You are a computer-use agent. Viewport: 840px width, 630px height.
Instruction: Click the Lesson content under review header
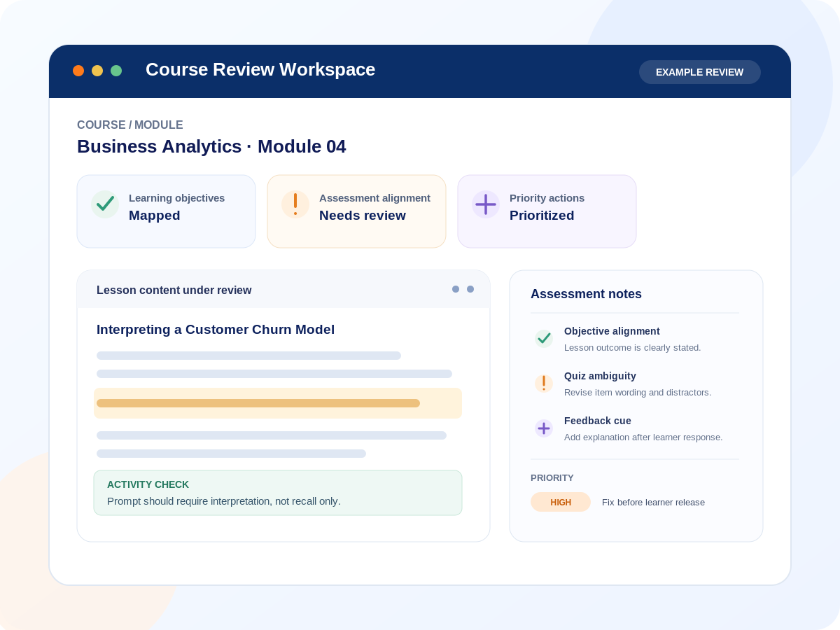pyautogui.click(x=174, y=290)
